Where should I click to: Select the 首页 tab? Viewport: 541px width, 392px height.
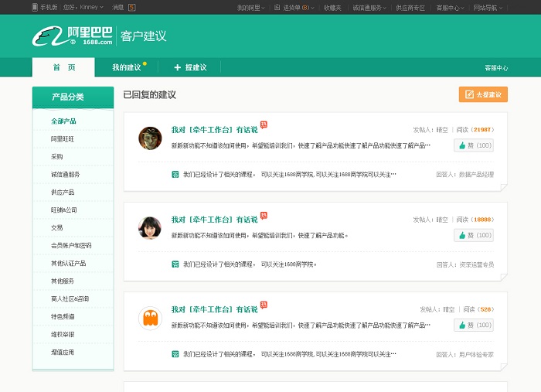pyautogui.click(x=64, y=68)
